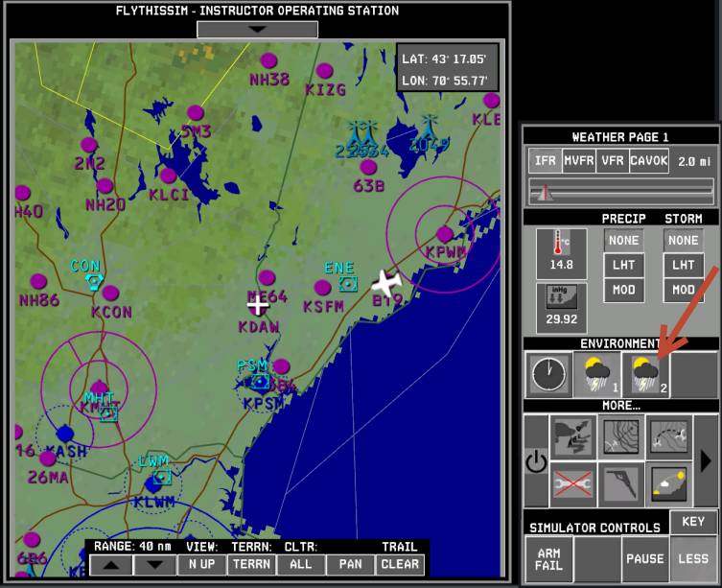Select the KCON airport dot
Image resolution: width=722 pixels, height=588 pixels.
(x=110, y=293)
